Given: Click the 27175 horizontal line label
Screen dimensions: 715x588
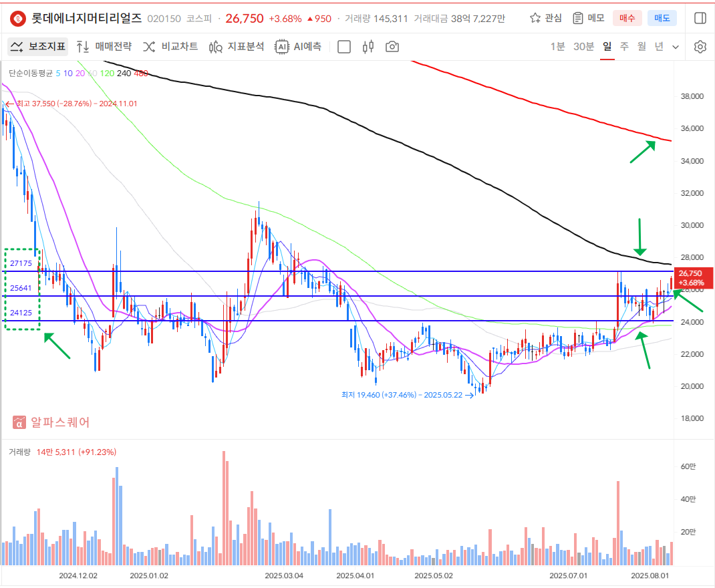Looking at the screenshot, I should (21, 263).
